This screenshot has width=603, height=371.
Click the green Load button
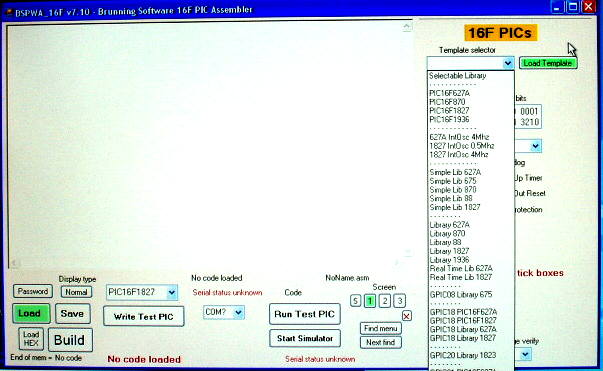click(x=31, y=314)
